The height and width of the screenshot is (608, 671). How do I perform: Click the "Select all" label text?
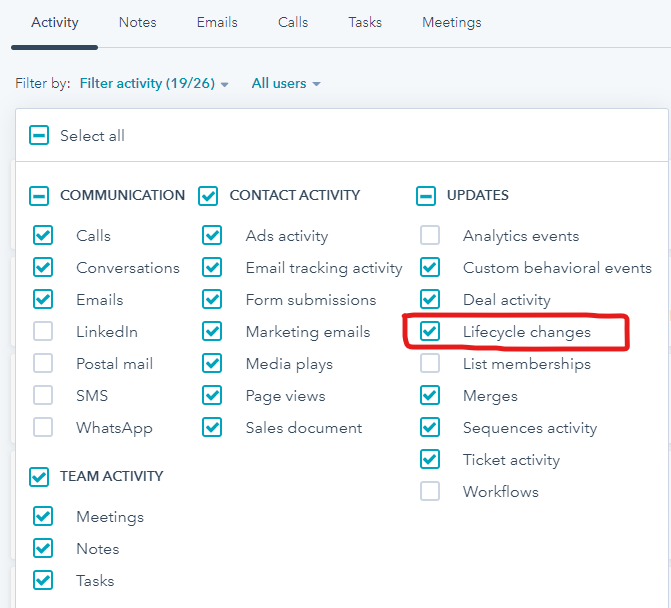pyautogui.click(x=92, y=136)
